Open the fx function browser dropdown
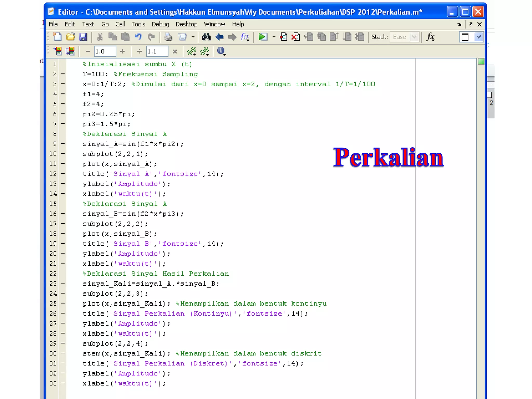The height and width of the screenshot is (399, 532). coord(430,37)
